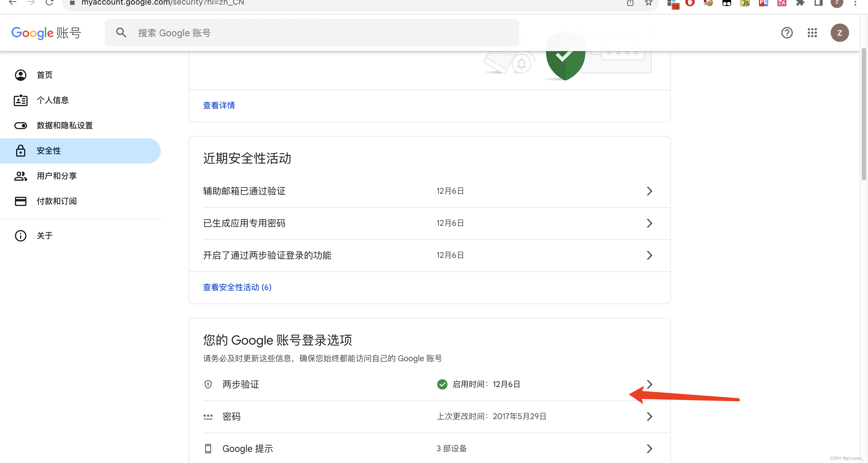Go to the 首页 sidebar item
868x463 pixels.
tap(44, 75)
